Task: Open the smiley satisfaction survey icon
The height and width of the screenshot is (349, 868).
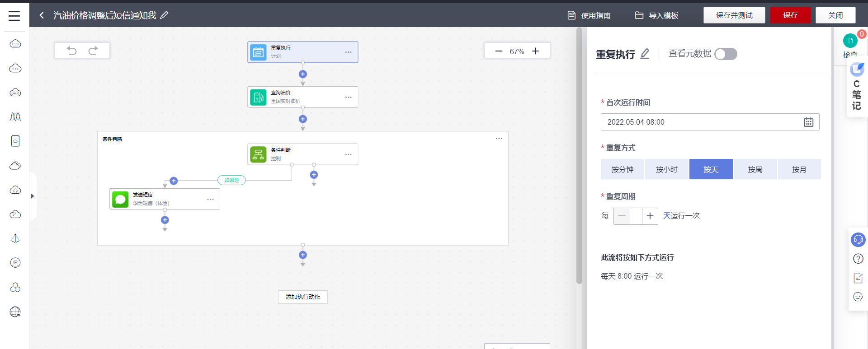Action: (x=858, y=297)
